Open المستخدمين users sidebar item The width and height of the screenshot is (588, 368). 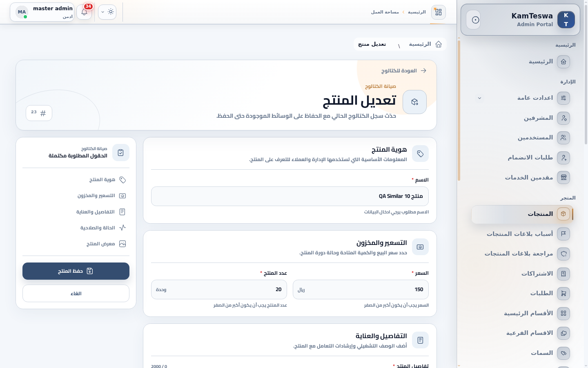point(522,138)
